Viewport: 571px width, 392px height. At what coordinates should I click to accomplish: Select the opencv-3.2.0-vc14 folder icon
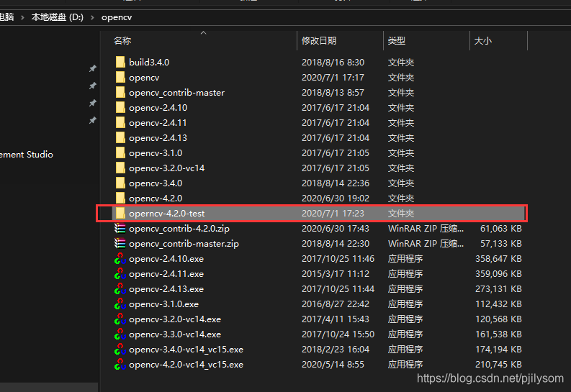tap(120, 168)
